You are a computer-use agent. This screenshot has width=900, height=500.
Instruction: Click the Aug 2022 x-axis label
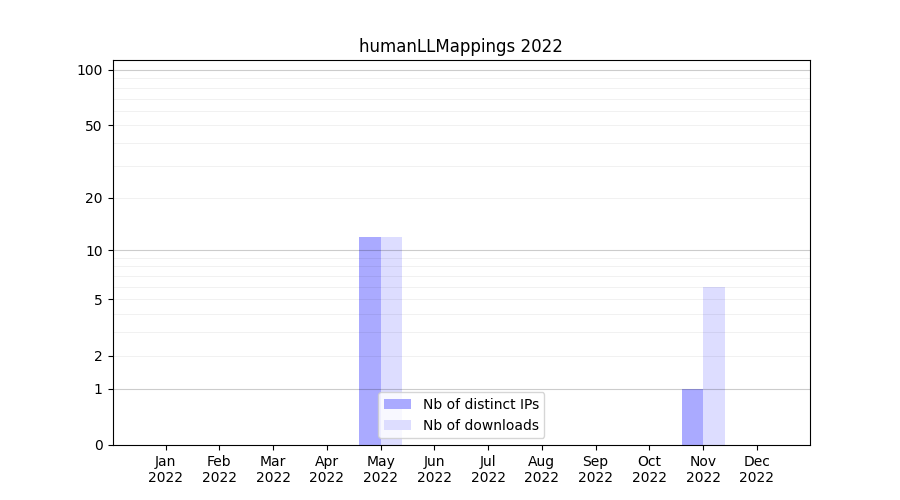(541, 469)
